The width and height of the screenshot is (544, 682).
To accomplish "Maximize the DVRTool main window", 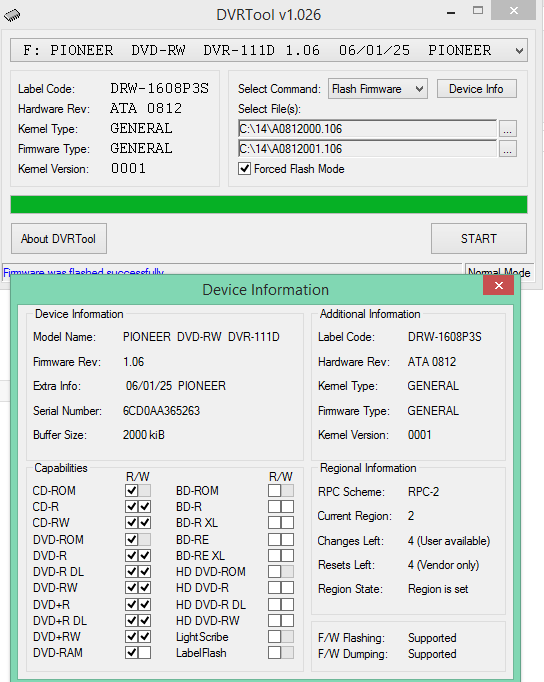I will point(478,11).
